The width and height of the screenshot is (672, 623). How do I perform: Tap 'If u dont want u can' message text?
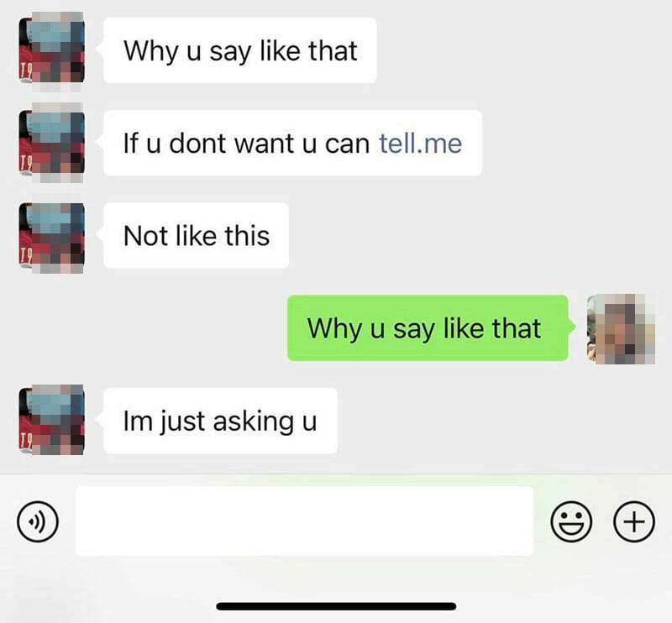pos(246,143)
